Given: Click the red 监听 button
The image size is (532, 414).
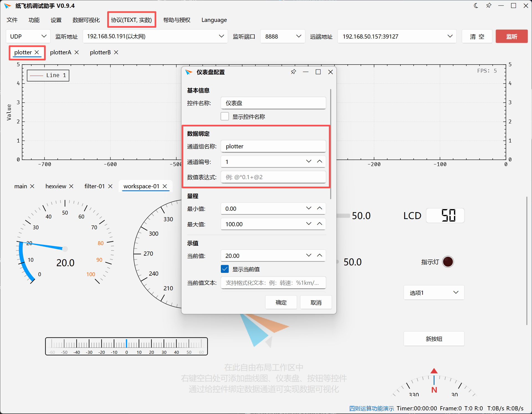Looking at the screenshot, I should coord(511,36).
